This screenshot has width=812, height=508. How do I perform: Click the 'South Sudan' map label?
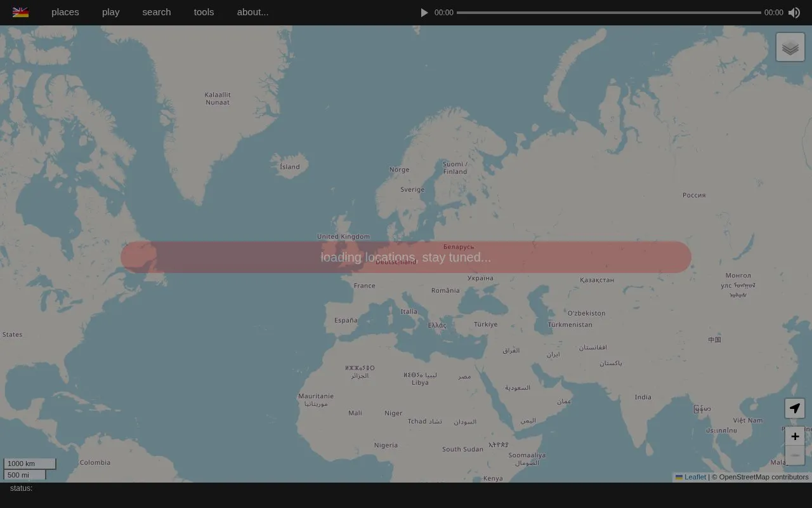click(462, 449)
